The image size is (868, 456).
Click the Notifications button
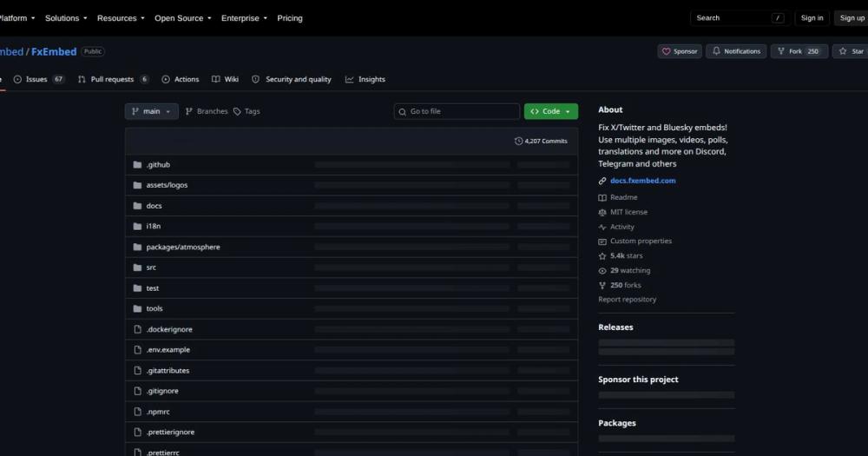[736, 51]
